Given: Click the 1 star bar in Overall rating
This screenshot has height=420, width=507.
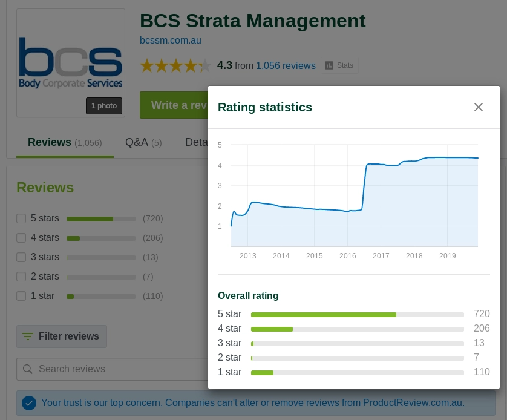Looking at the screenshot, I should (358, 373).
